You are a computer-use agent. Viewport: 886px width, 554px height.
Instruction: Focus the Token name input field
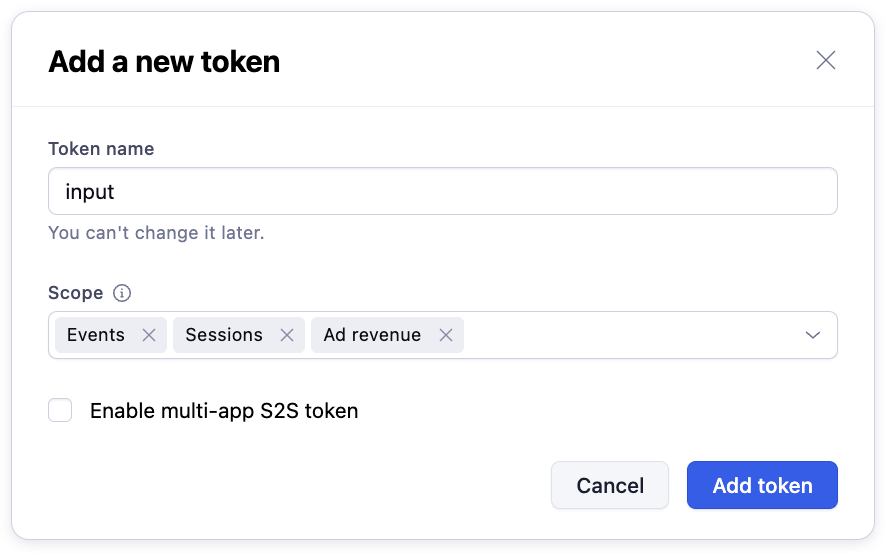coord(442,191)
